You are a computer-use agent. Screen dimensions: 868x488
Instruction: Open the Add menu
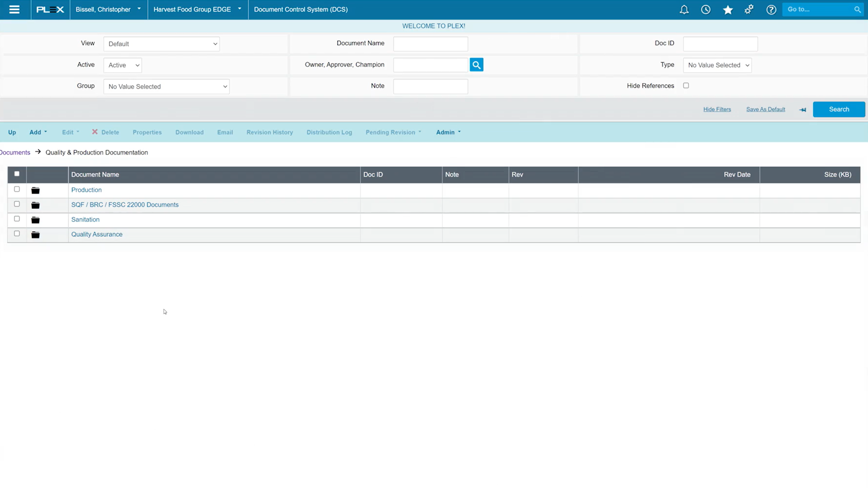point(38,132)
